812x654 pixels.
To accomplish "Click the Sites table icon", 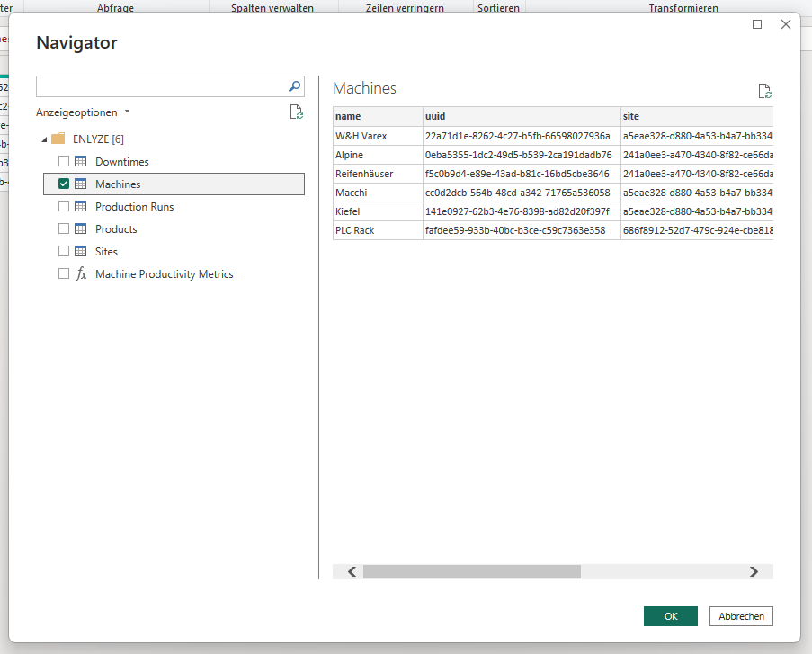I will 81,251.
